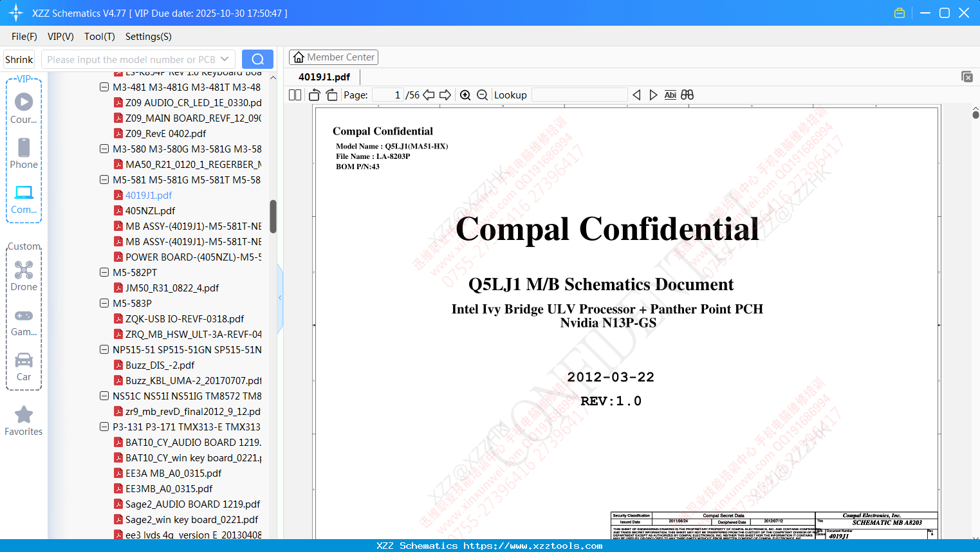Viewport: 980px width, 552px height.
Task: Collapse the M5-581 tree group
Action: pos(104,179)
